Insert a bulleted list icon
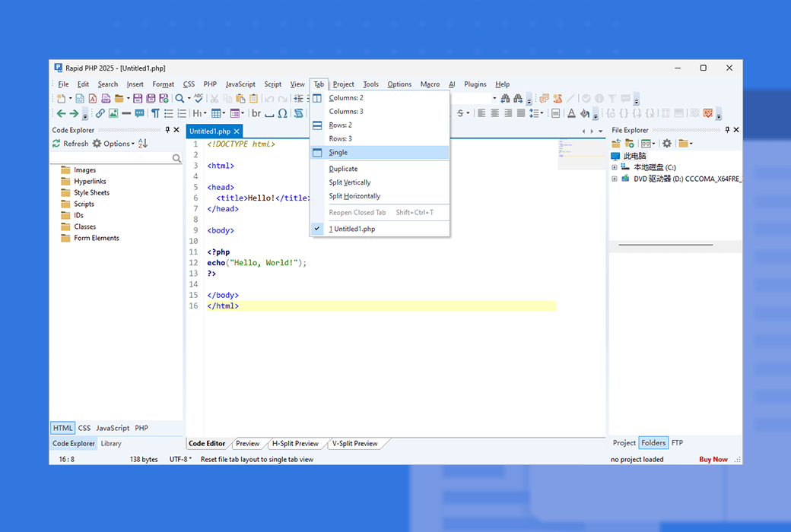The width and height of the screenshot is (791, 532). click(169, 113)
